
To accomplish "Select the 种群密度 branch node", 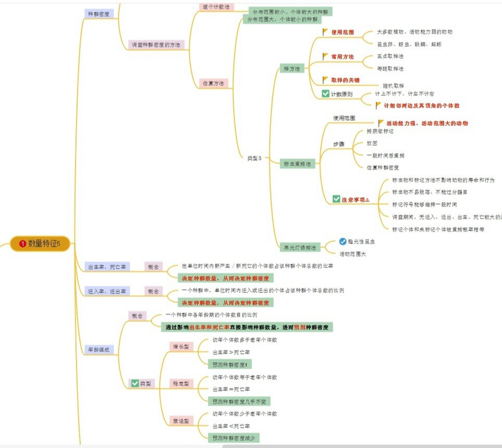I will 99,14.
